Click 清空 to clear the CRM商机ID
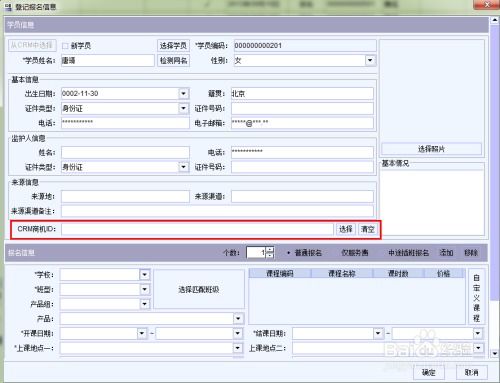This screenshot has height=383, width=500. (x=368, y=229)
